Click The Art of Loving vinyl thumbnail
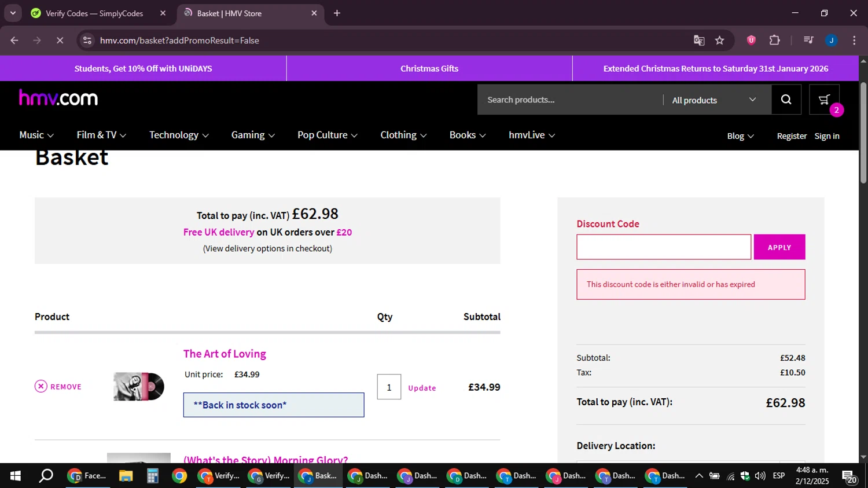This screenshot has width=868, height=488. pos(139,386)
